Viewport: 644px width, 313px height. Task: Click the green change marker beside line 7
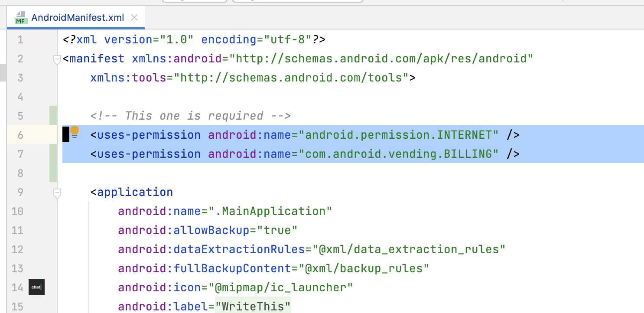pyautogui.click(x=53, y=154)
